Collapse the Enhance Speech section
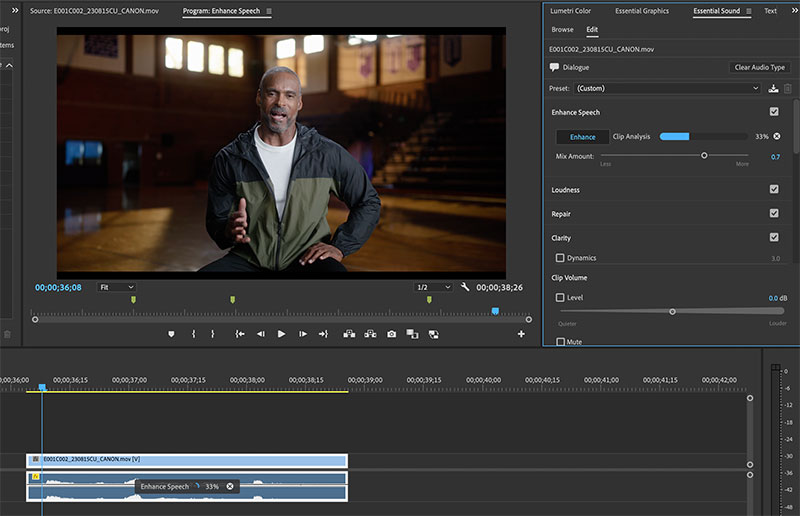Image resolution: width=800 pixels, height=516 pixels. coord(576,112)
